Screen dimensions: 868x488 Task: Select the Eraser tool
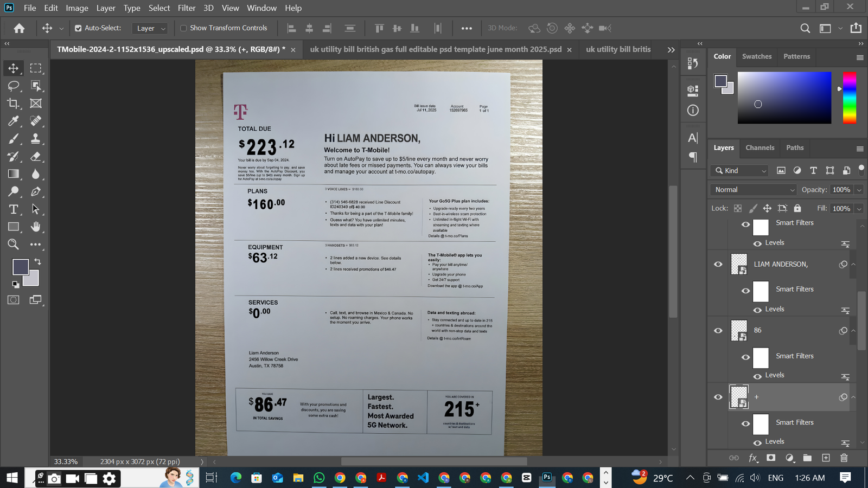[36, 157]
